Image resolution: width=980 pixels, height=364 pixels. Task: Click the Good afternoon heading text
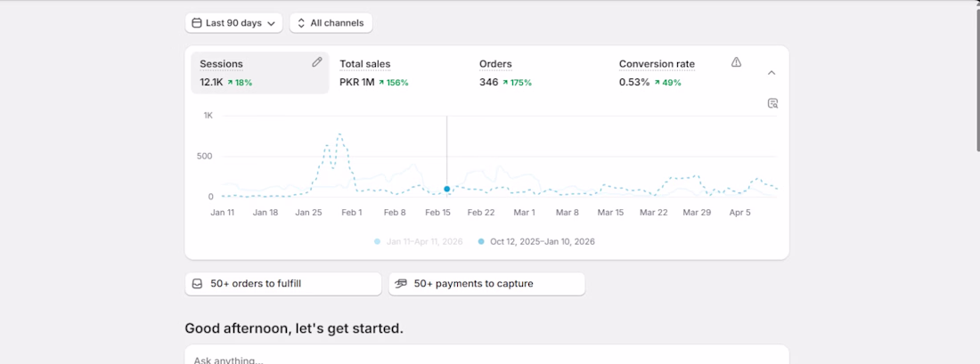point(294,328)
